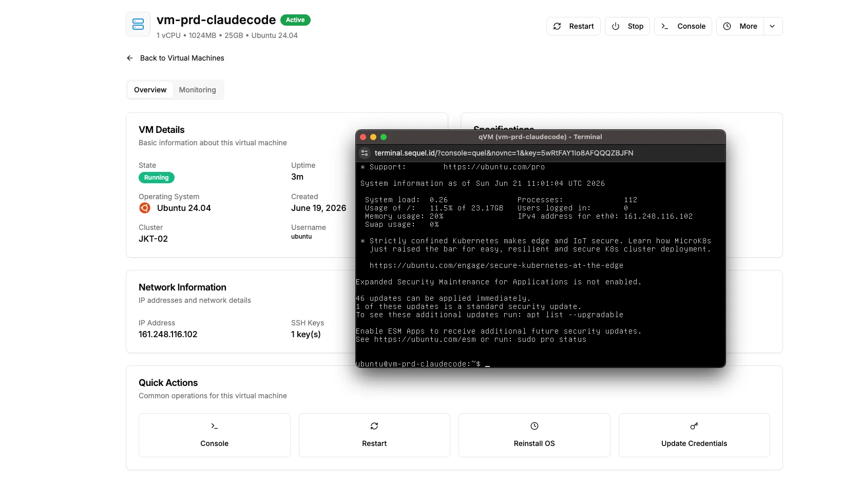Click the clock icon in Reinstall OS card
Screen dimensions: 859x504
pyautogui.click(x=535, y=426)
